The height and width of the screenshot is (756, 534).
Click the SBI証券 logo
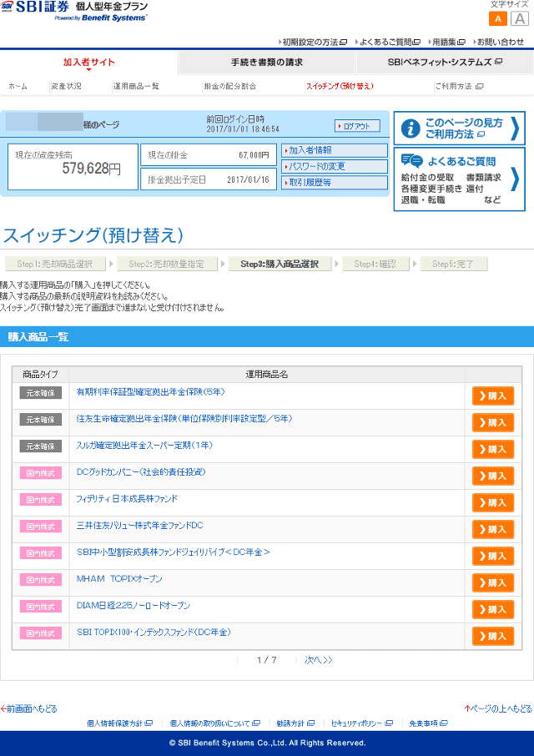click(x=35, y=8)
